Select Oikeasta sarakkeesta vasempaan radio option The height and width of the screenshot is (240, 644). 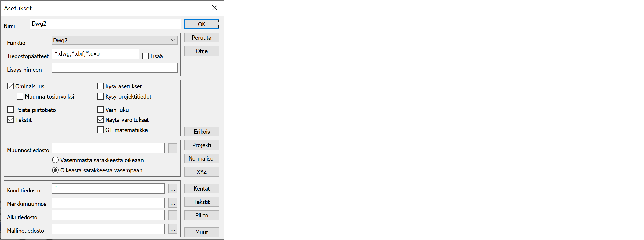[x=55, y=170]
